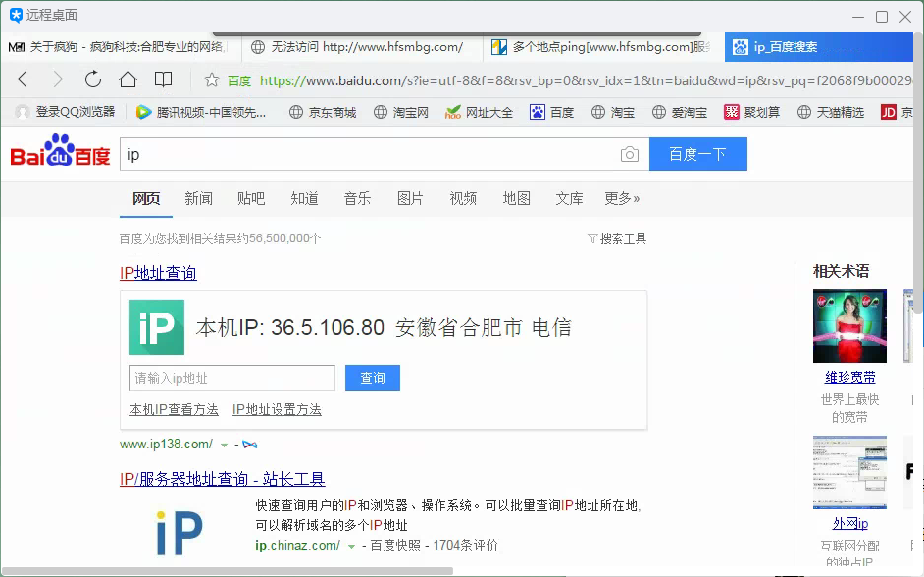Open 网址大全 bookmark
Screen dimensions: 924x577
tap(479, 112)
